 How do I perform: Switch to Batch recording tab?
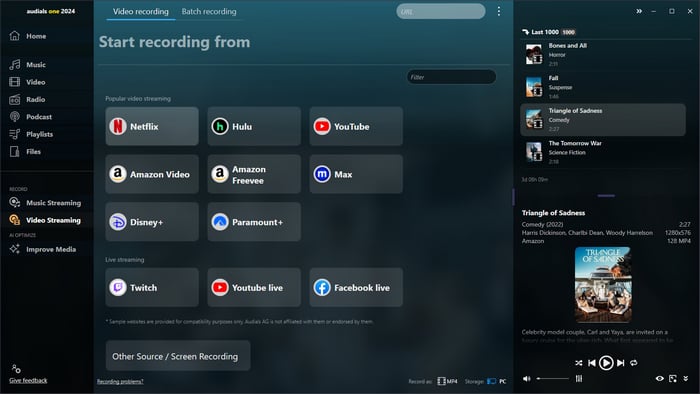click(x=209, y=12)
